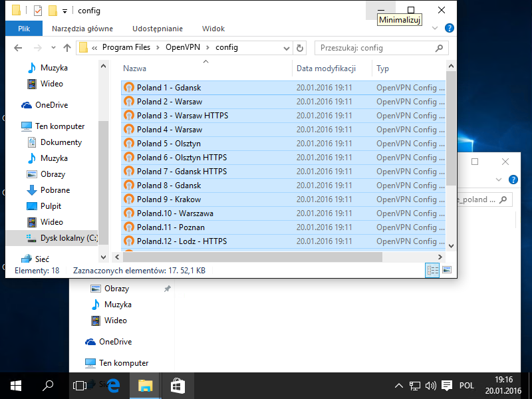Select the Poland 5 - Olsztyn file icon

coord(128,144)
